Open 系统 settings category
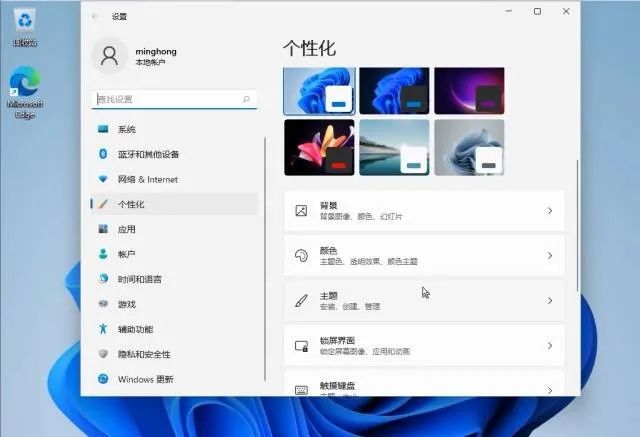 click(175, 129)
